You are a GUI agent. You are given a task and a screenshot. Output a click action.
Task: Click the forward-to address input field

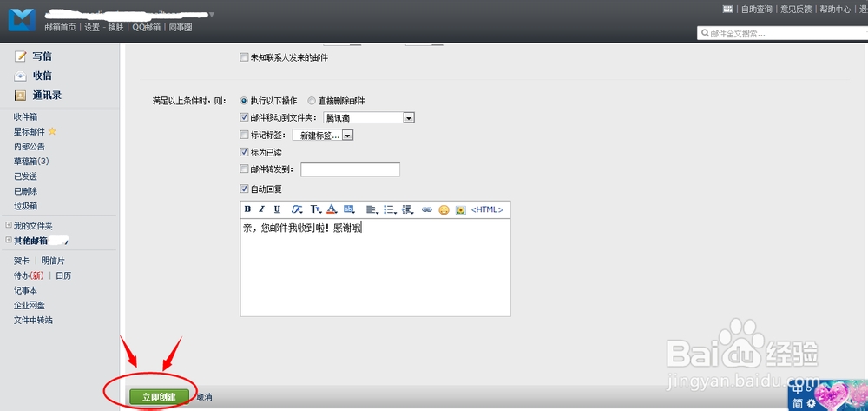[x=351, y=169]
